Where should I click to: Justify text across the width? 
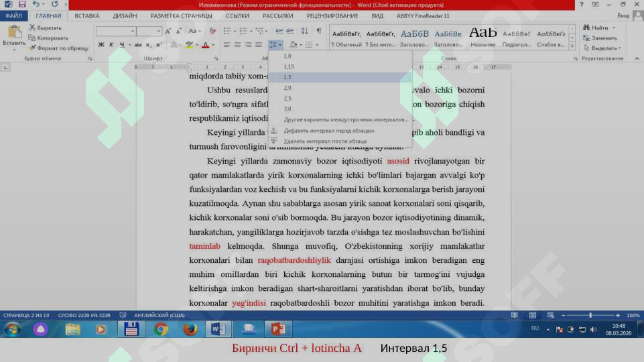[x=259, y=44]
